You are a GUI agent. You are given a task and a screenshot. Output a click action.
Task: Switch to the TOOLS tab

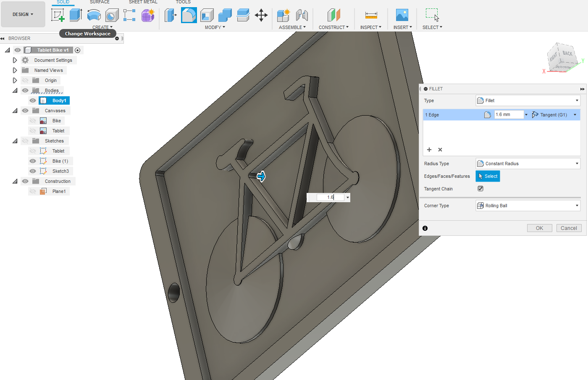tap(183, 2)
